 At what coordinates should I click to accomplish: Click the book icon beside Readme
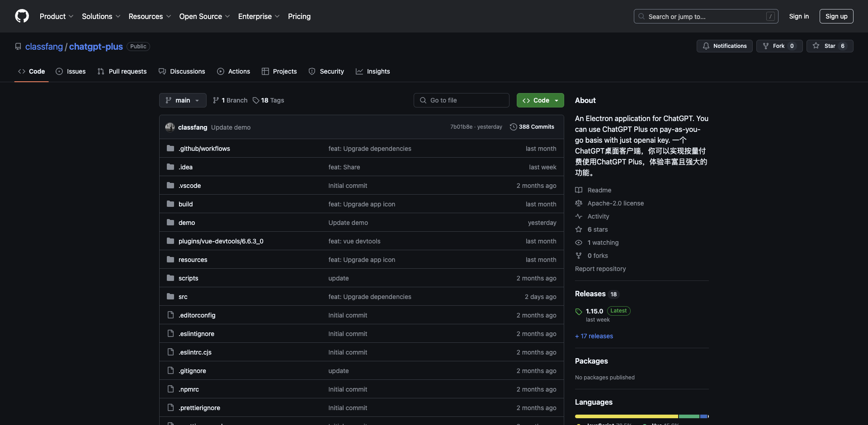579,190
